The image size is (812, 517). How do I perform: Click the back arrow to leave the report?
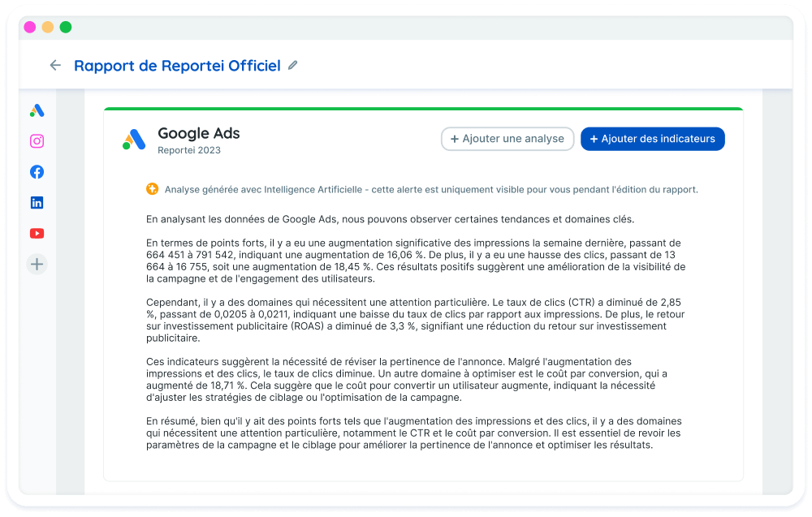pyautogui.click(x=54, y=65)
